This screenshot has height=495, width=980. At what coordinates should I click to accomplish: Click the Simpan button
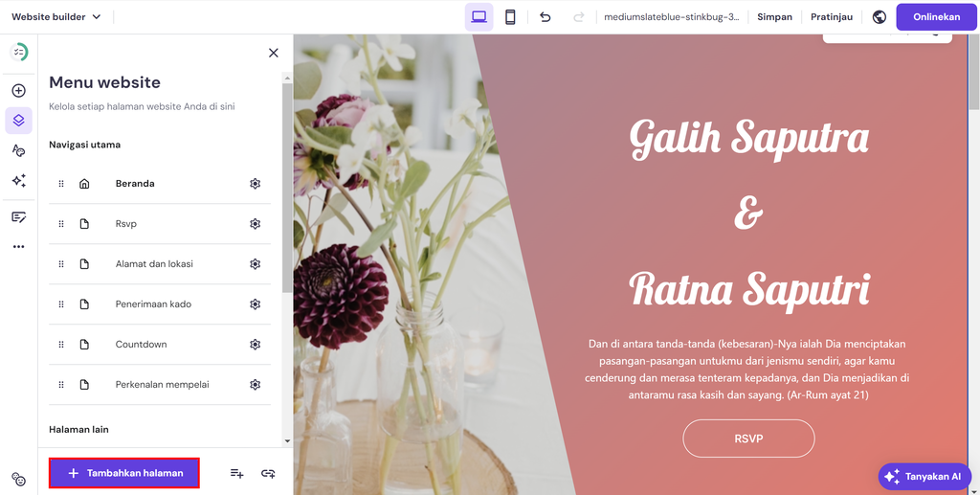point(774,17)
